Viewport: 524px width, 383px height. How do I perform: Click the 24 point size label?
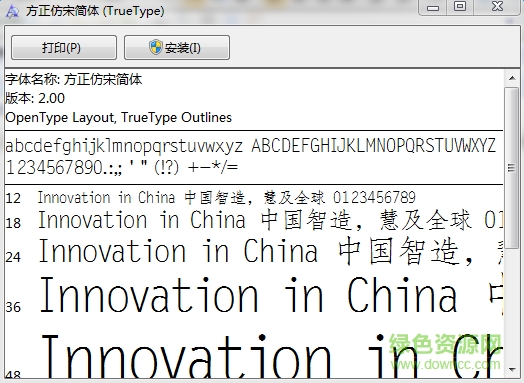(13, 257)
